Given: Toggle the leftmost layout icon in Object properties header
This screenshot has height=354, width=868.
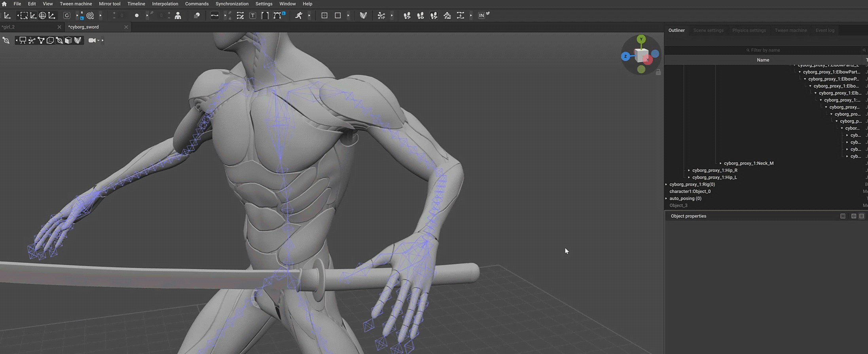Looking at the screenshot, I should tap(843, 216).
